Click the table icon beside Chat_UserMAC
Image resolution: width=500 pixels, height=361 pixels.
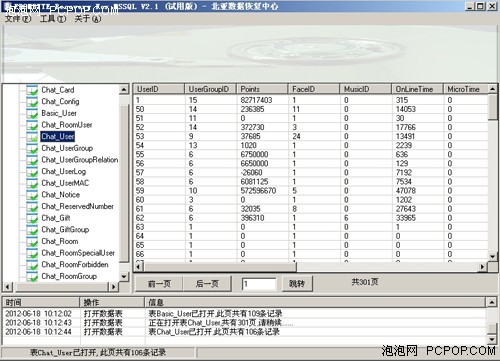32,183
